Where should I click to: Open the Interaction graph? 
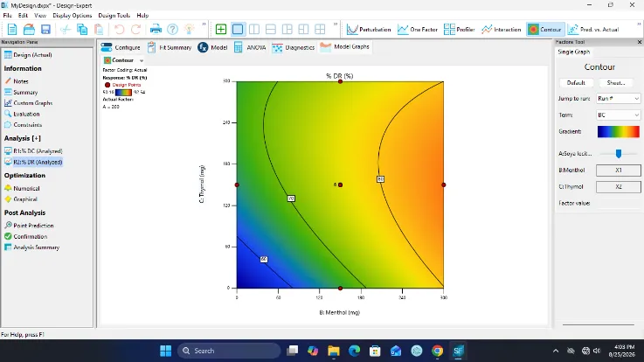pyautogui.click(x=501, y=29)
